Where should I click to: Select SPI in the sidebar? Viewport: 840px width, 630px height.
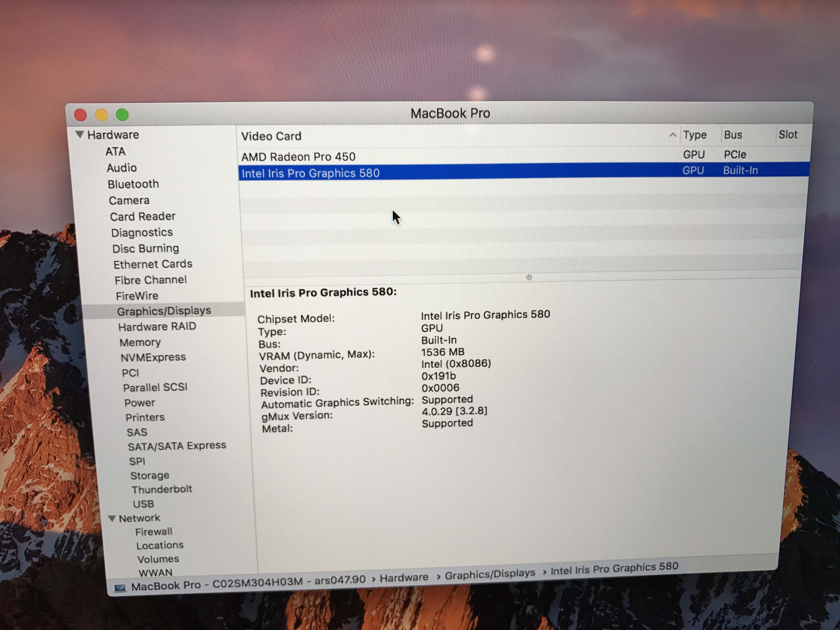[137, 461]
